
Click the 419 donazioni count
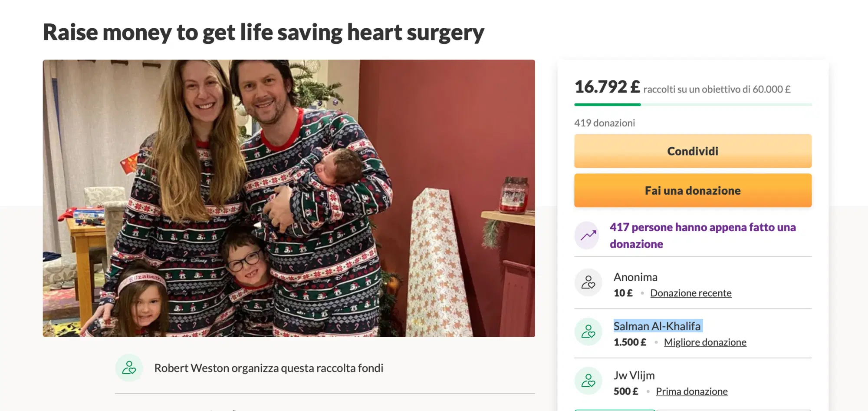pyautogui.click(x=604, y=123)
